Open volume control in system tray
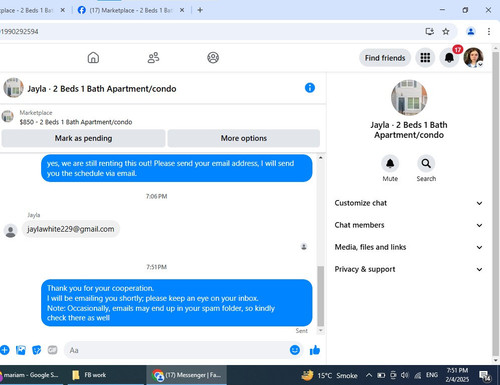 [x=405, y=375]
